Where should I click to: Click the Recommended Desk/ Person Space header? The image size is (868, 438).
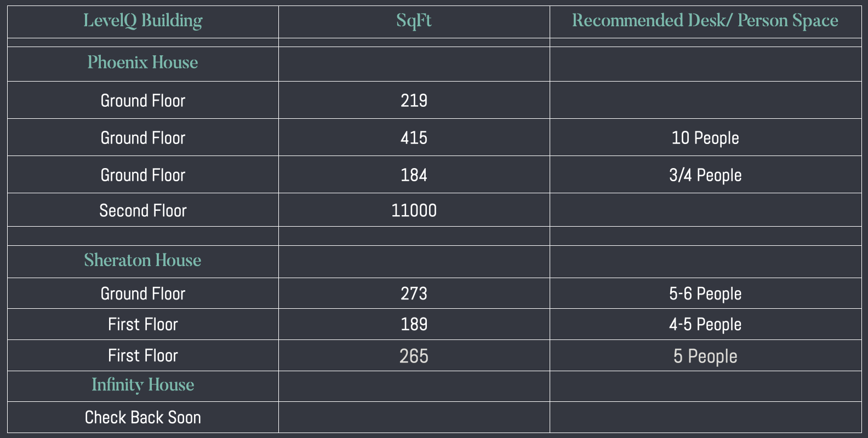(x=705, y=21)
